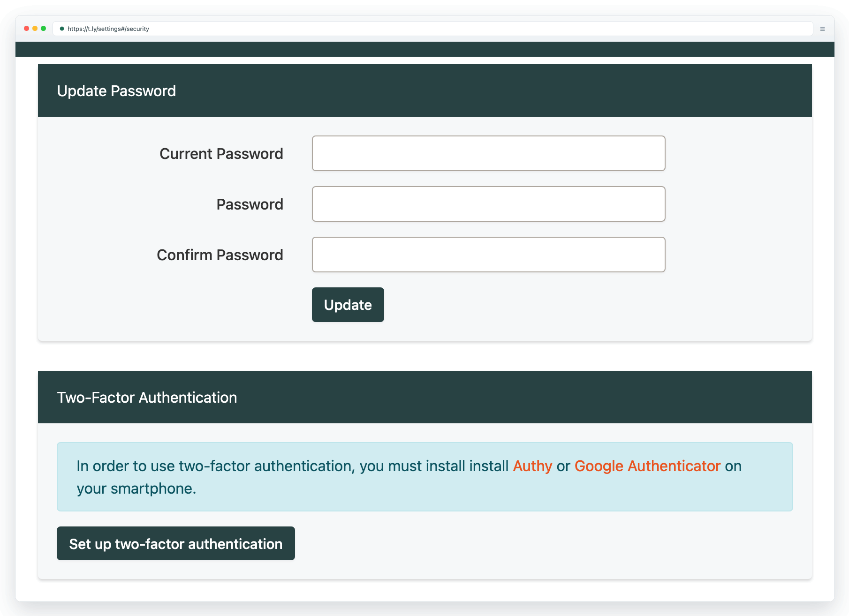Click the yellow minimize window button

(35, 29)
